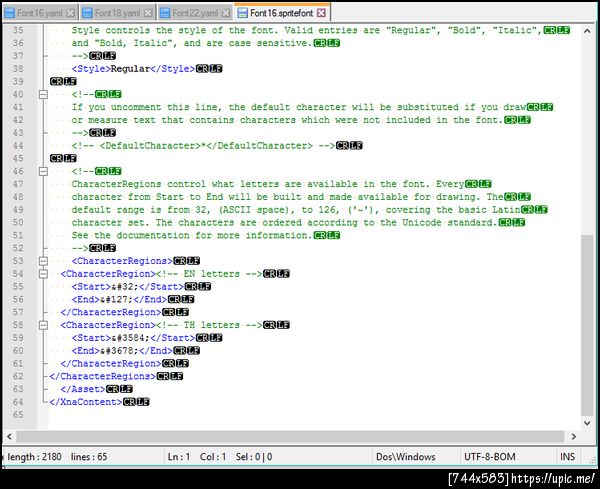Toggle the INS insert mode indicator
The width and height of the screenshot is (600, 489).
pos(567,457)
